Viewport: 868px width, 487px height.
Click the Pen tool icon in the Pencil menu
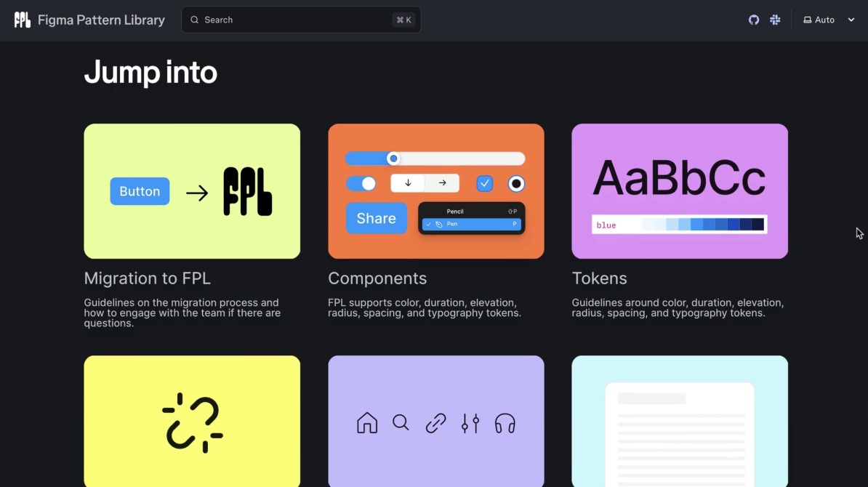[x=438, y=225]
